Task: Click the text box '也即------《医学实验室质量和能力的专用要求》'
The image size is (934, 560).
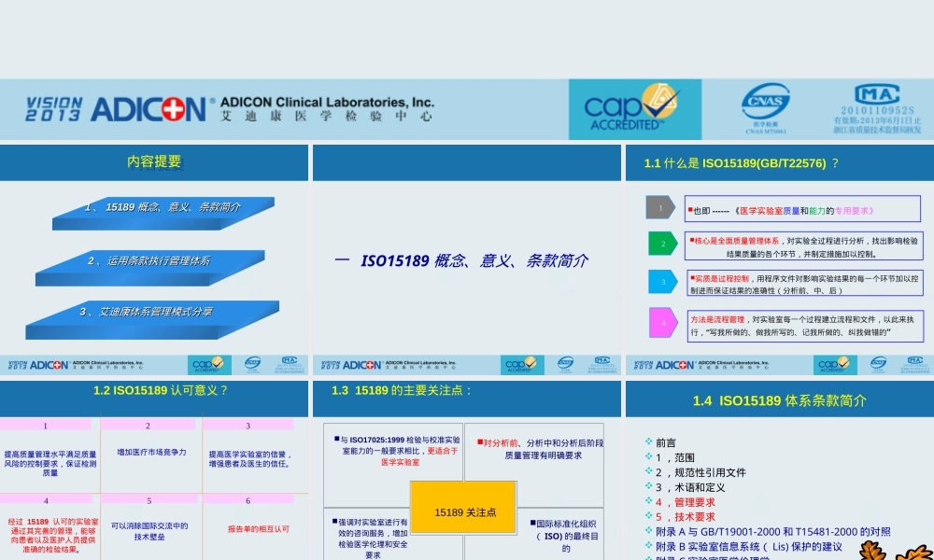Action: 802,209
